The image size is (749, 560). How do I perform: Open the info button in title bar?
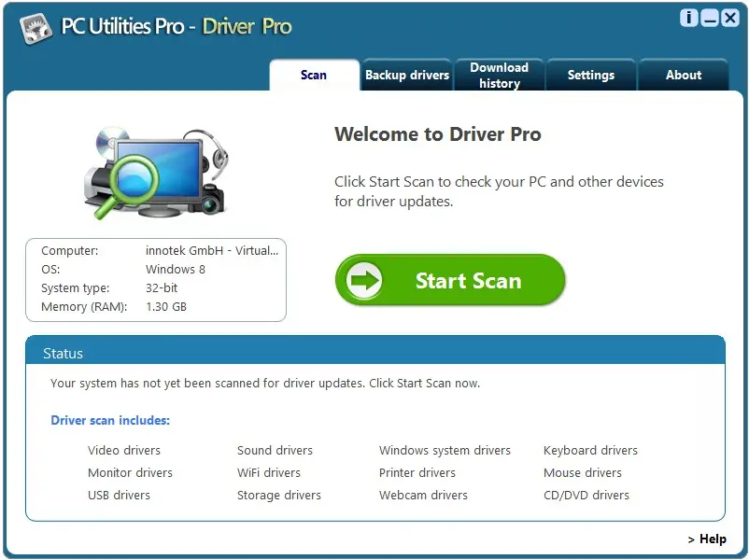point(688,18)
